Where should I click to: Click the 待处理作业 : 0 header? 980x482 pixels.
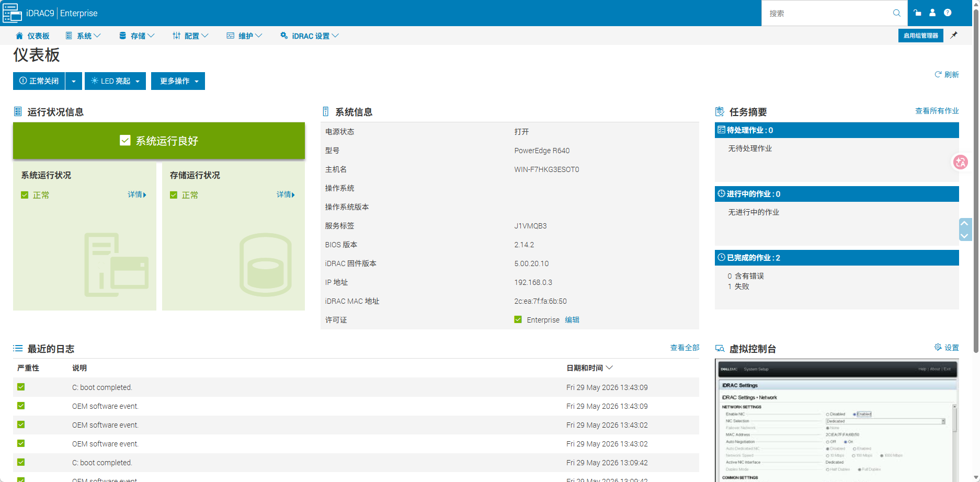837,130
